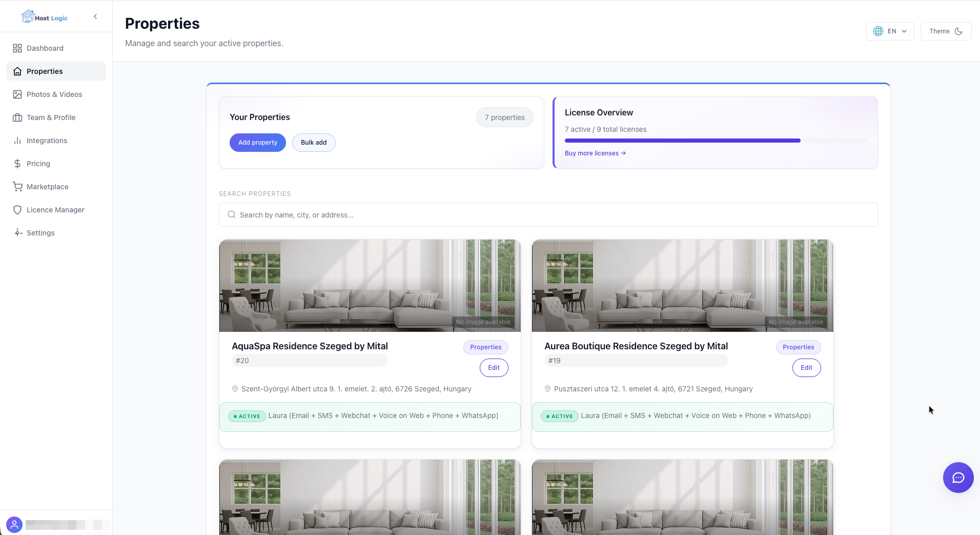This screenshot has height=535, width=980.
Task: Click the Properties tag on AquaSpa card
Action: tap(485, 347)
